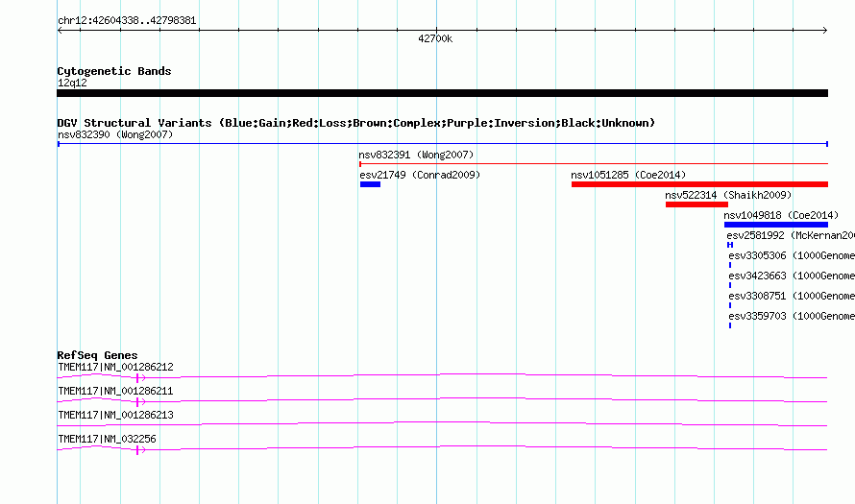Image resolution: width=855 pixels, height=504 pixels.
Task: Click the red nsv1051285 loss bar
Action: click(x=699, y=184)
